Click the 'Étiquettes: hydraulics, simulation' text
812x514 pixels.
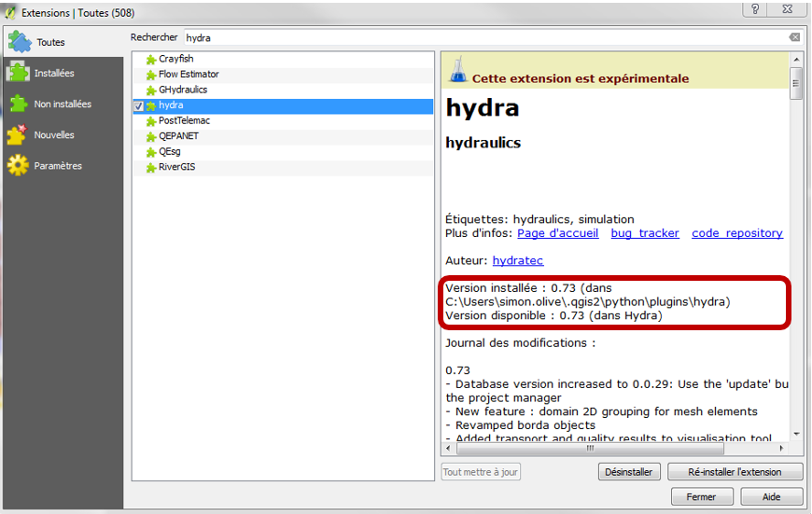coord(539,219)
